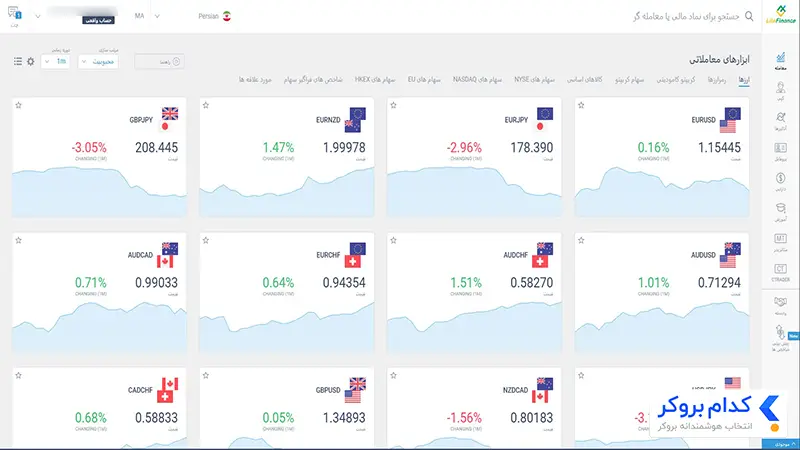The image size is (800, 450).
Task: Open the Persian language selector
Action: point(214,16)
